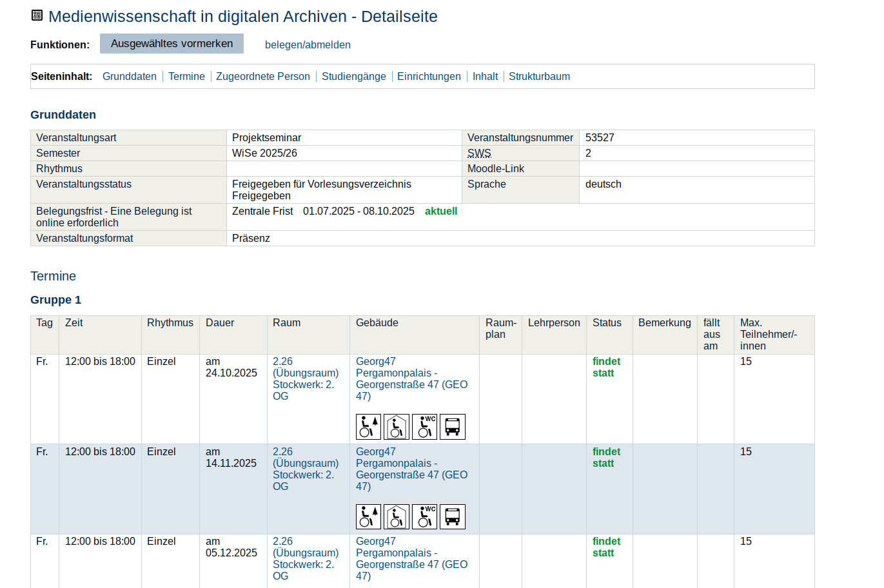Click accessible building entrance icon for 24.10.2025
The height and width of the screenshot is (588, 884).
coord(397,427)
